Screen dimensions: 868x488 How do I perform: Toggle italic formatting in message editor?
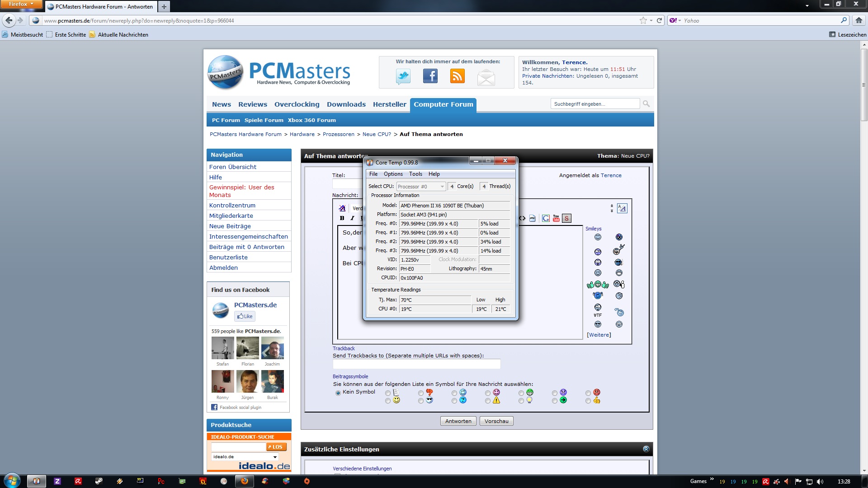tap(352, 218)
